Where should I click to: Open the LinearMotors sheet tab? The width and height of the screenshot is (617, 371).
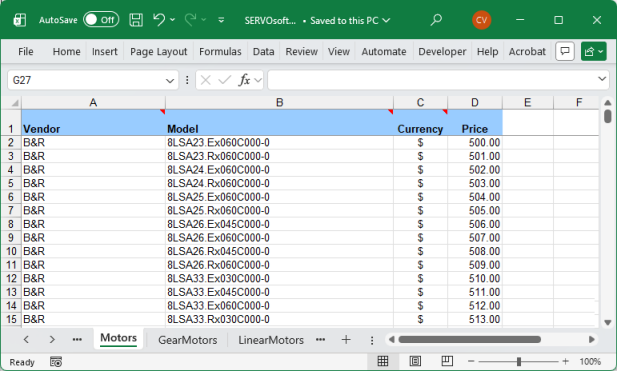(271, 340)
